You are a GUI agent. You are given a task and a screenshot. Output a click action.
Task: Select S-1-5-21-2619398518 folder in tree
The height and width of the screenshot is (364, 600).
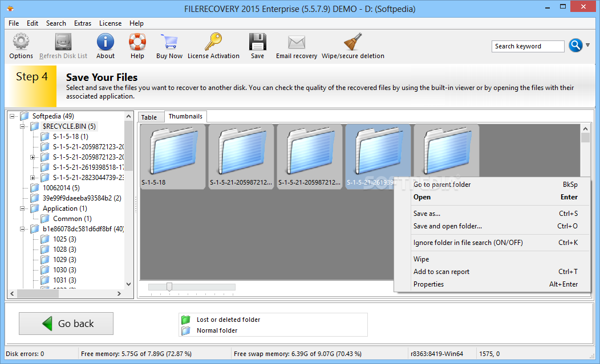tap(88, 167)
